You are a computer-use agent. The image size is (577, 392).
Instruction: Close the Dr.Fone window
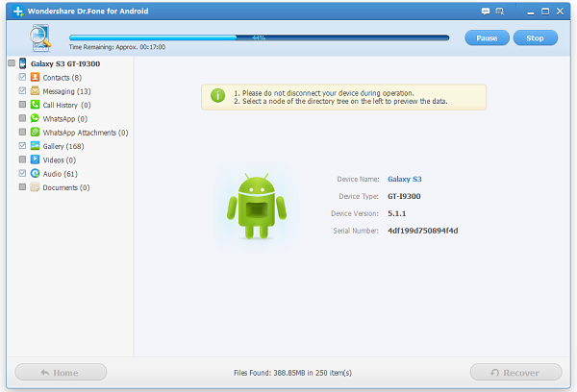[560, 12]
